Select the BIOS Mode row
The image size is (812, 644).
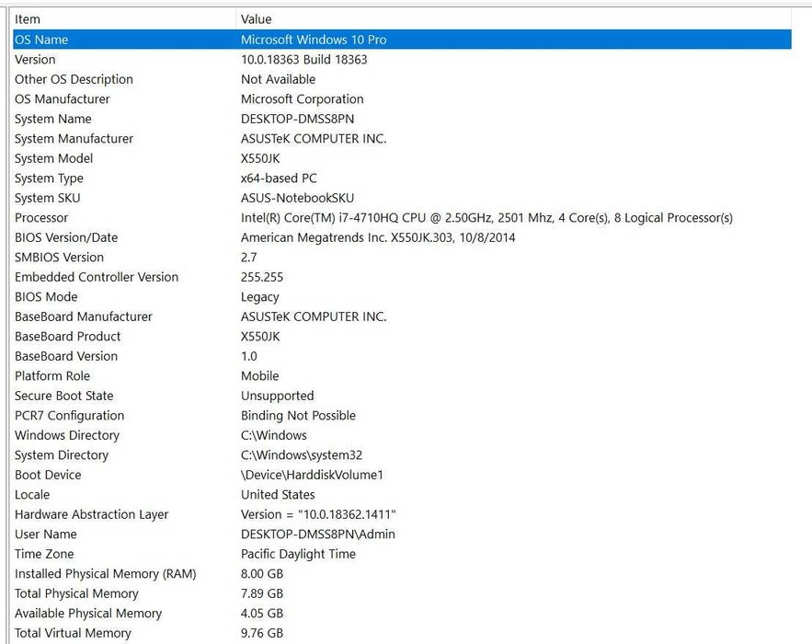click(402, 297)
